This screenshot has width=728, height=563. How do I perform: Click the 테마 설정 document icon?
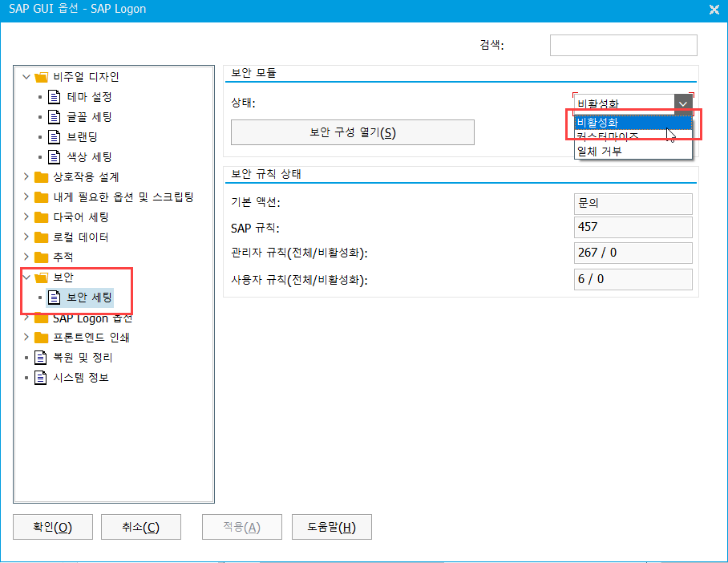[55, 97]
